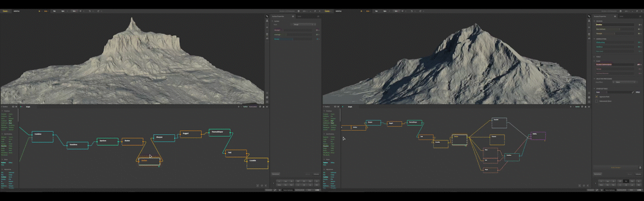Select the Crumble node in left window graph
Viewport: 644px width, 201px height.
pos(257,163)
